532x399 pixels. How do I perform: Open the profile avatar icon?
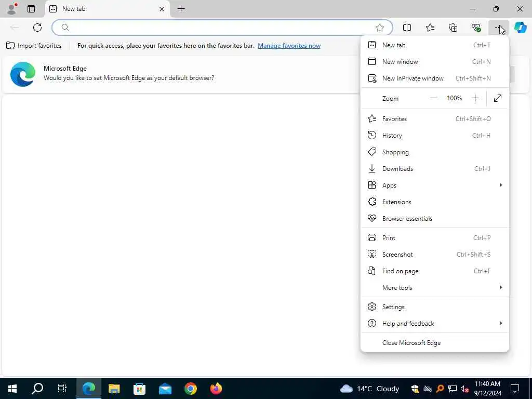coord(12,9)
